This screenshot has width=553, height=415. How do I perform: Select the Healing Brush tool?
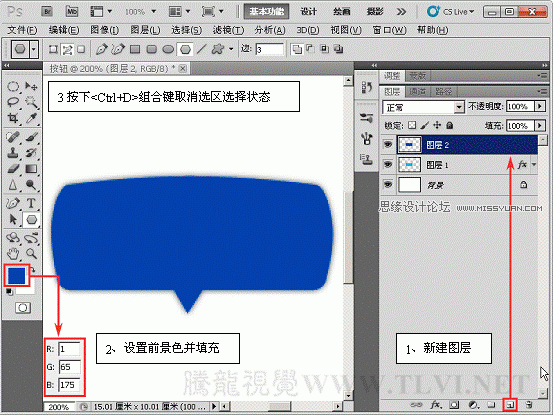(13, 137)
